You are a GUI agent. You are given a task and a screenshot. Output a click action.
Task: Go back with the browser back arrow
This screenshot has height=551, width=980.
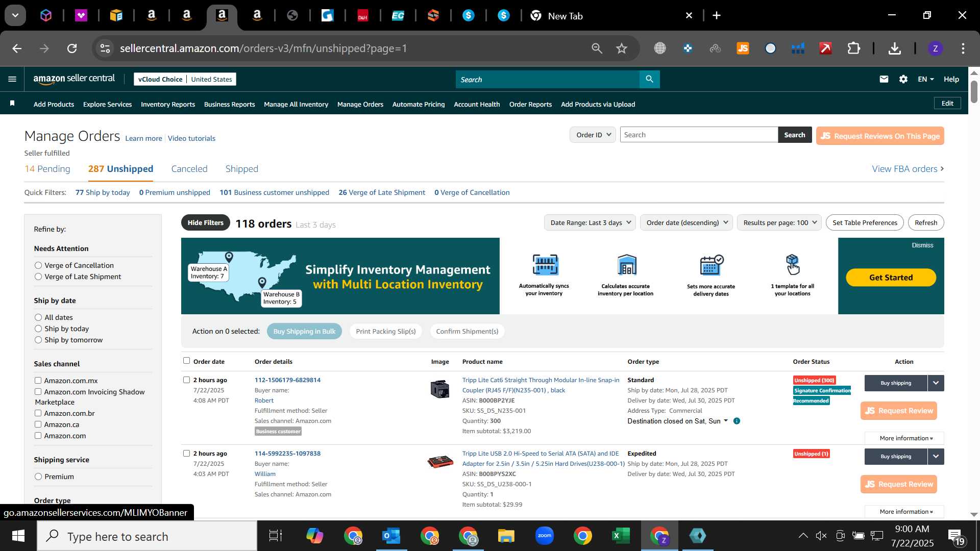point(17,48)
